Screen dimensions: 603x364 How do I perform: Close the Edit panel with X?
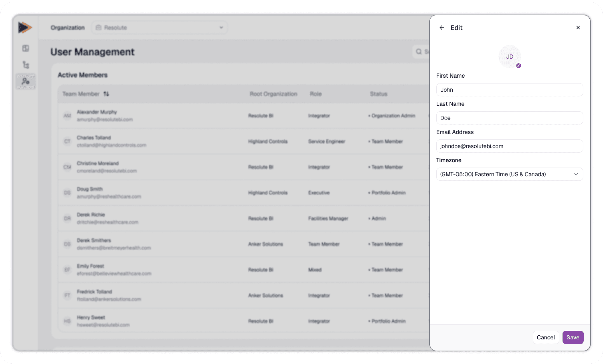pyautogui.click(x=578, y=28)
